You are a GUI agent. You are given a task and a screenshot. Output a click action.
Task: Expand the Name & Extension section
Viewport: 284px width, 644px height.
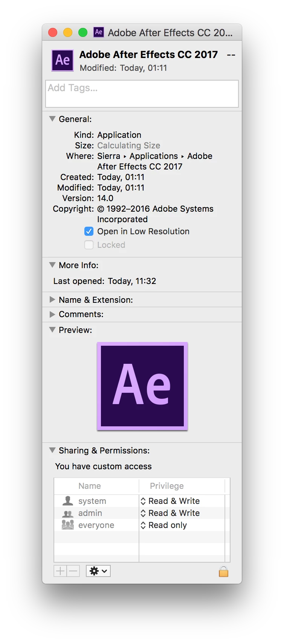pyautogui.click(x=52, y=299)
